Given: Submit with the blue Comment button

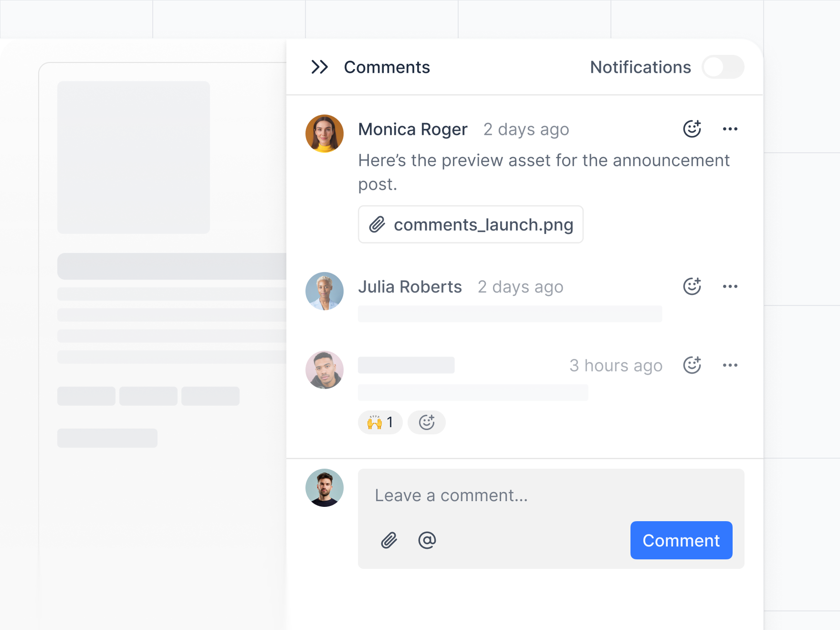Looking at the screenshot, I should [682, 540].
